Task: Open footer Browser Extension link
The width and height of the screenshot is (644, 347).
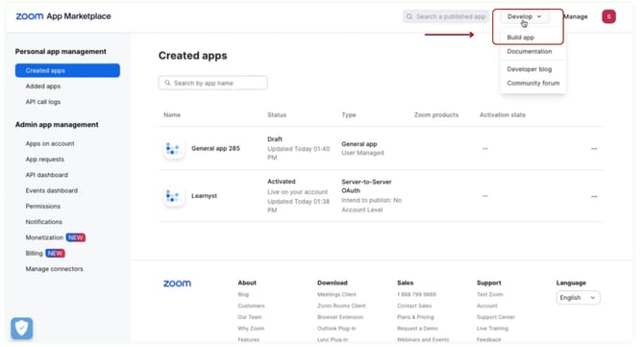Action: tap(340, 317)
